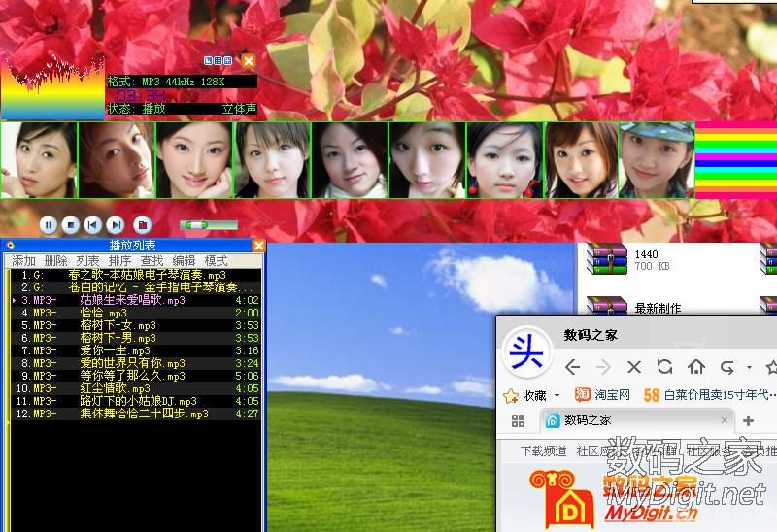This screenshot has height=532, width=777.
Task: Click the browser stop loading X icon
Action: click(634, 367)
